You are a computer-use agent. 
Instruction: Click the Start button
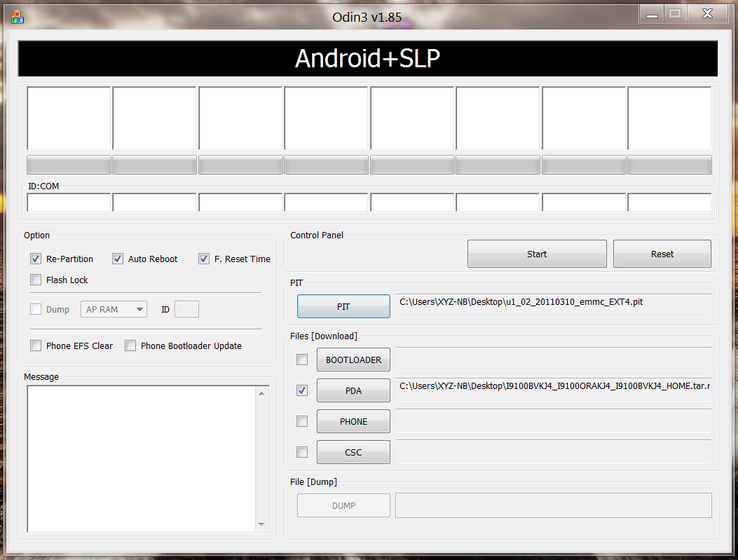point(537,254)
